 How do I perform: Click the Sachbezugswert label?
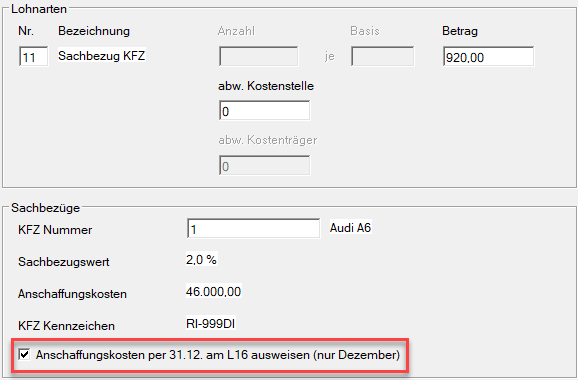coord(64,262)
